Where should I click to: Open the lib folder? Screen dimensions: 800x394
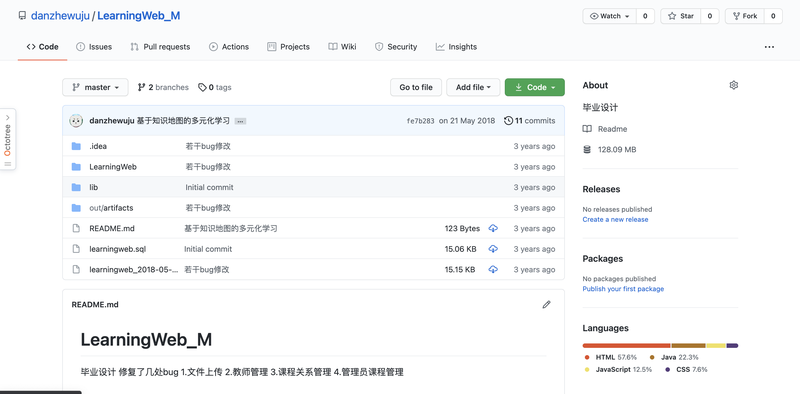pos(93,187)
